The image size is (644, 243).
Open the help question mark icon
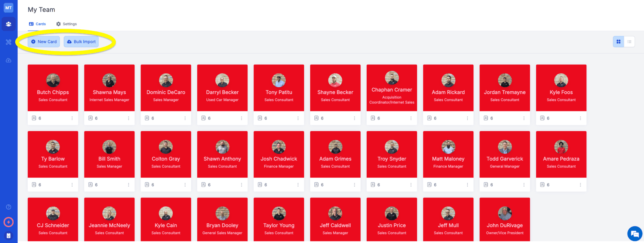point(8,207)
